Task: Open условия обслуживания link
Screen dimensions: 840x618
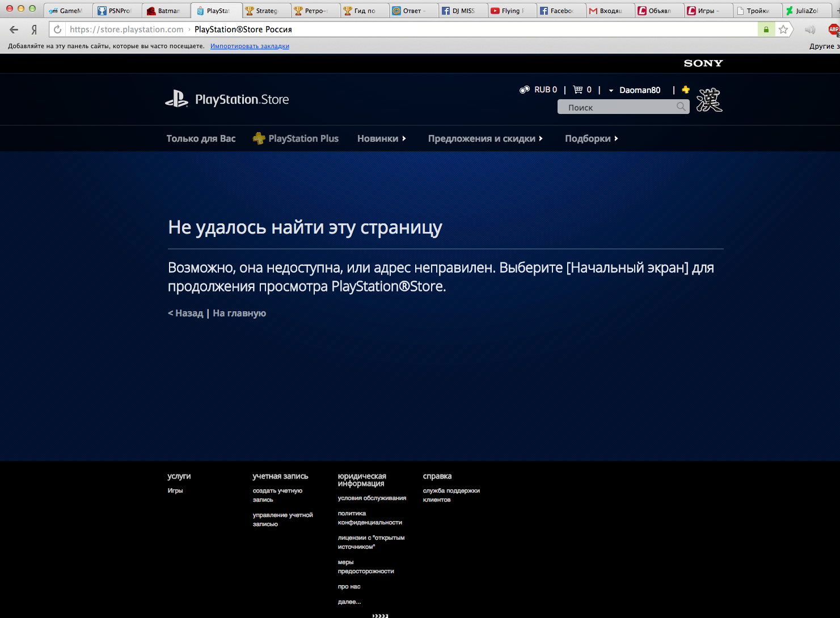Action: click(x=372, y=498)
